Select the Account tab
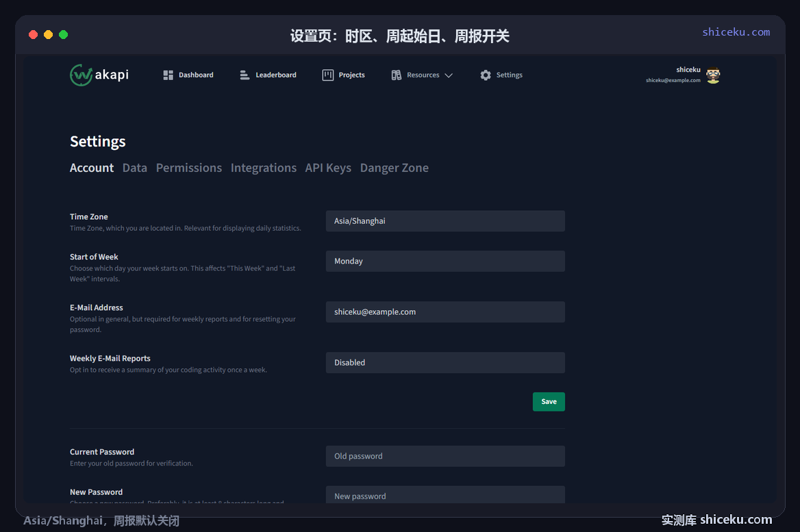800x532 pixels. [92, 168]
